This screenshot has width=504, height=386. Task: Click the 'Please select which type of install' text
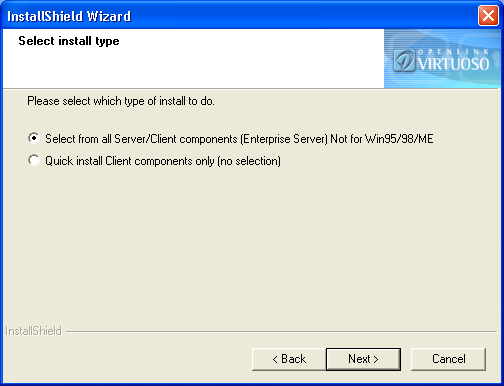tap(121, 101)
